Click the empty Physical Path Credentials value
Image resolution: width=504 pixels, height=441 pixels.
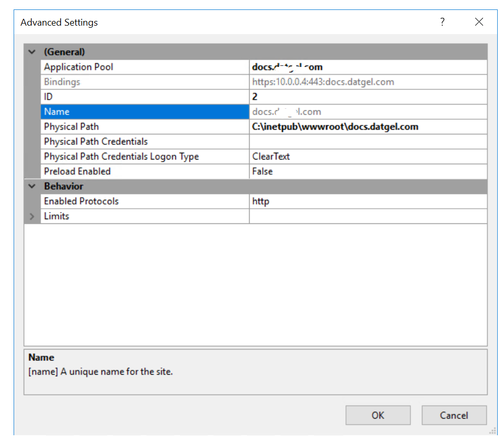tap(368, 142)
